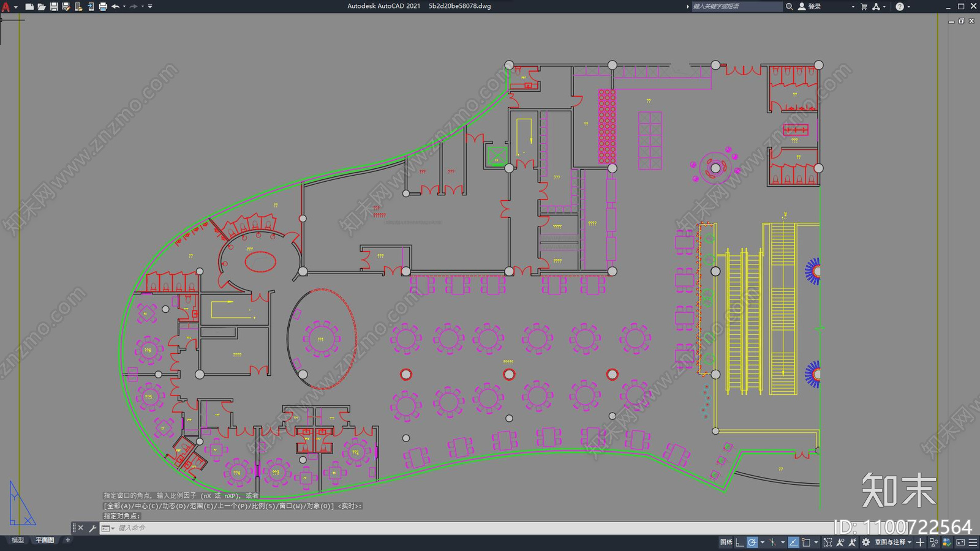
Task: Add a new layout with plus
Action: point(67,540)
